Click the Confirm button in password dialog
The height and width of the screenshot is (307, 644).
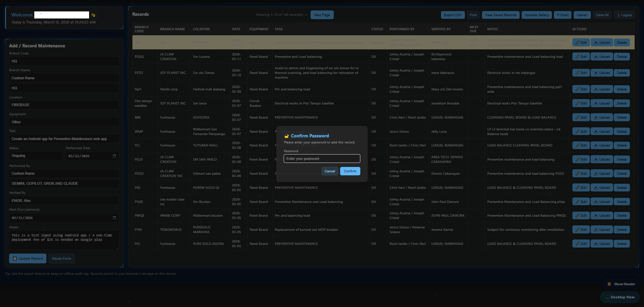(x=350, y=171)
